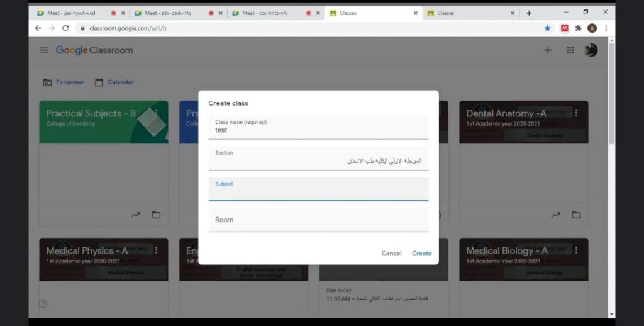Screen dimensions: 644x326
Task: Switch to Meet - sdv-dadv-tfq tab
Action: (167, 13)
